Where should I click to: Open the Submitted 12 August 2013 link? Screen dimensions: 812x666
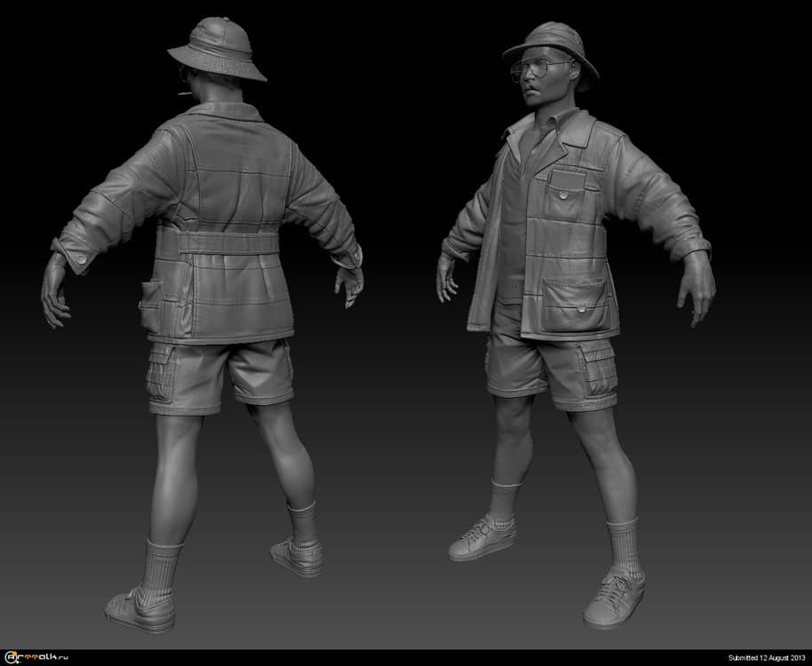click(762, 657)
